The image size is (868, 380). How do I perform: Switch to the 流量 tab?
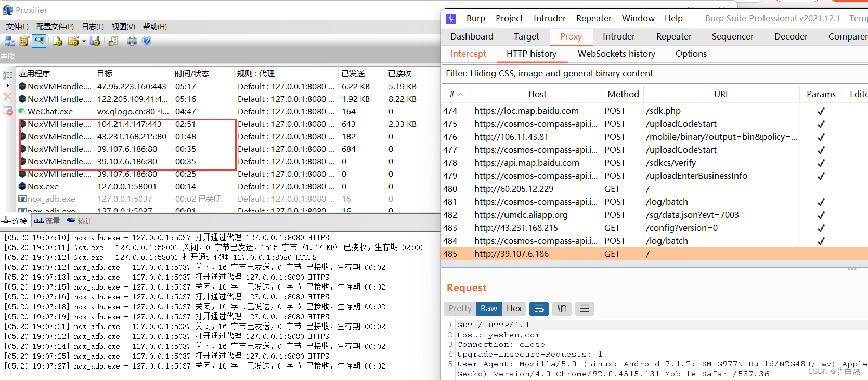[x=47, y=221]
